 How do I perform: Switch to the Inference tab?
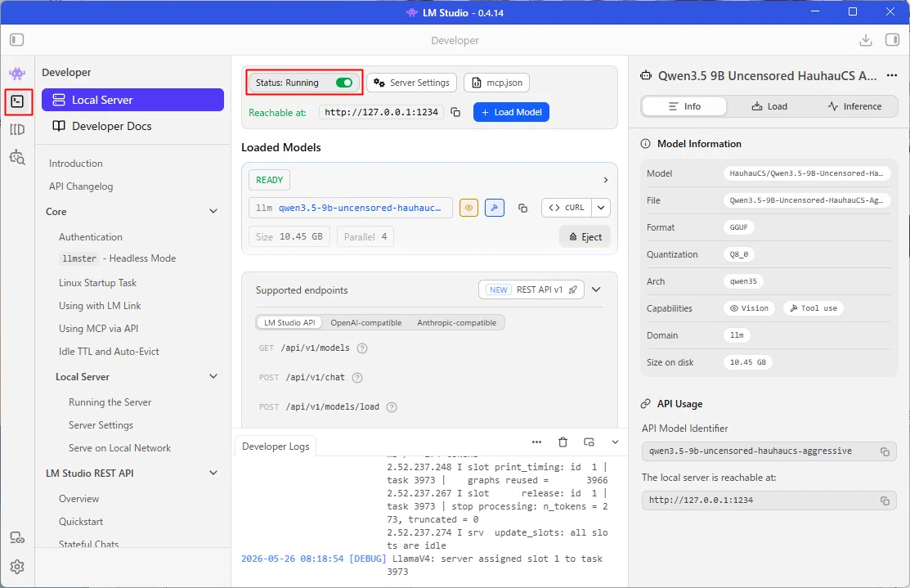[x=854, y=106]
